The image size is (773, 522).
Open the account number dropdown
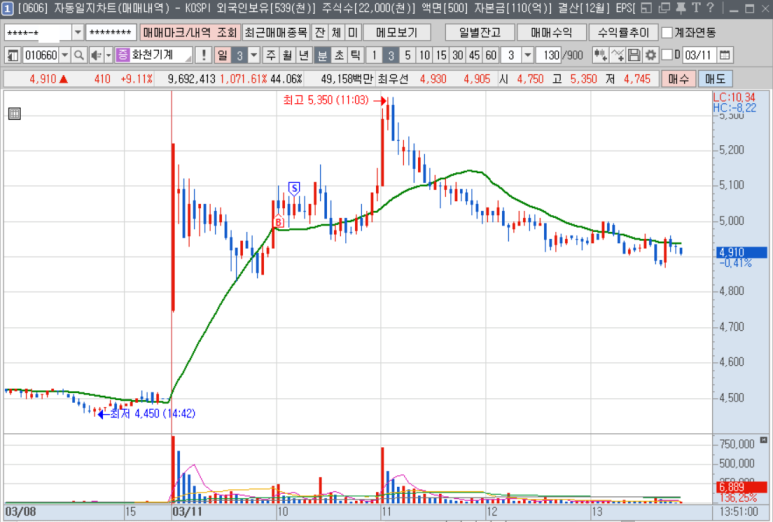(77, 32)
